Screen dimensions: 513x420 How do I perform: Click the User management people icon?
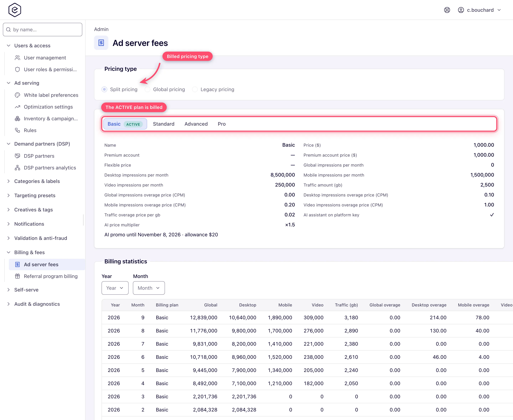click(17, 58)
